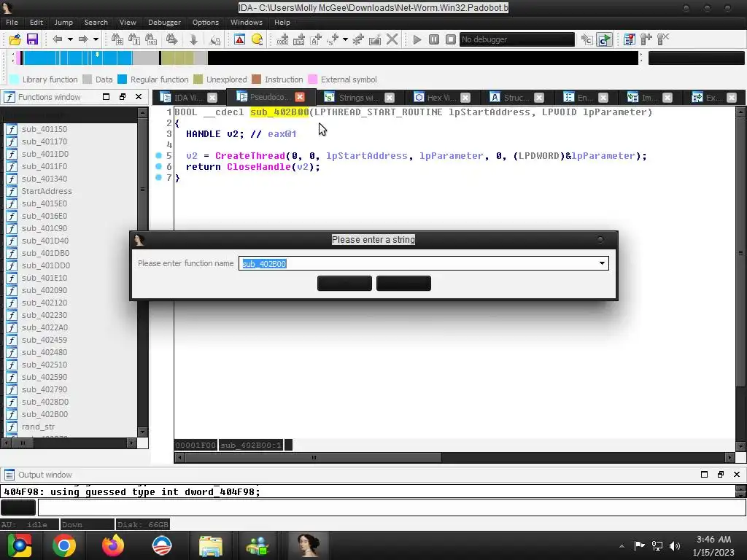
Task: Open the Debugger menu
Action: (164, 23)
